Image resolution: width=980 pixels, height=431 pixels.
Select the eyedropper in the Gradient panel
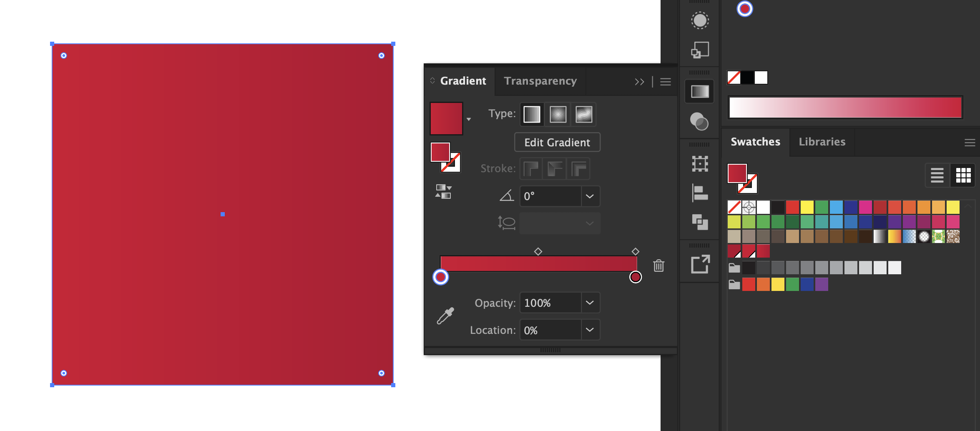[x=445, y=315]
